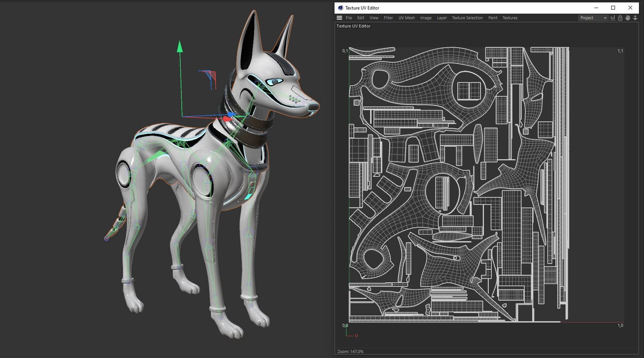This screenshot has width=644, height=358.
Task: Select the hand pan icon
Action: (x=628, y=18)
